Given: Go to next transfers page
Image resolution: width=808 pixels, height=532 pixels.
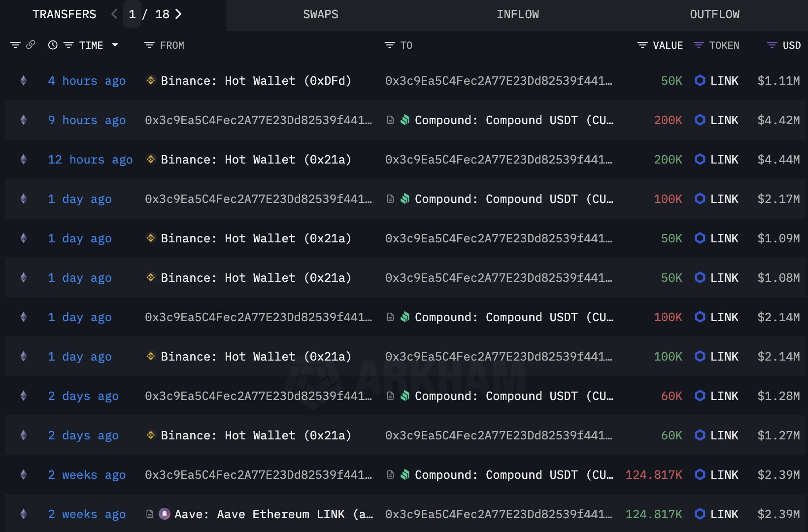Looking at the screenshot, I should coord(178,14).
